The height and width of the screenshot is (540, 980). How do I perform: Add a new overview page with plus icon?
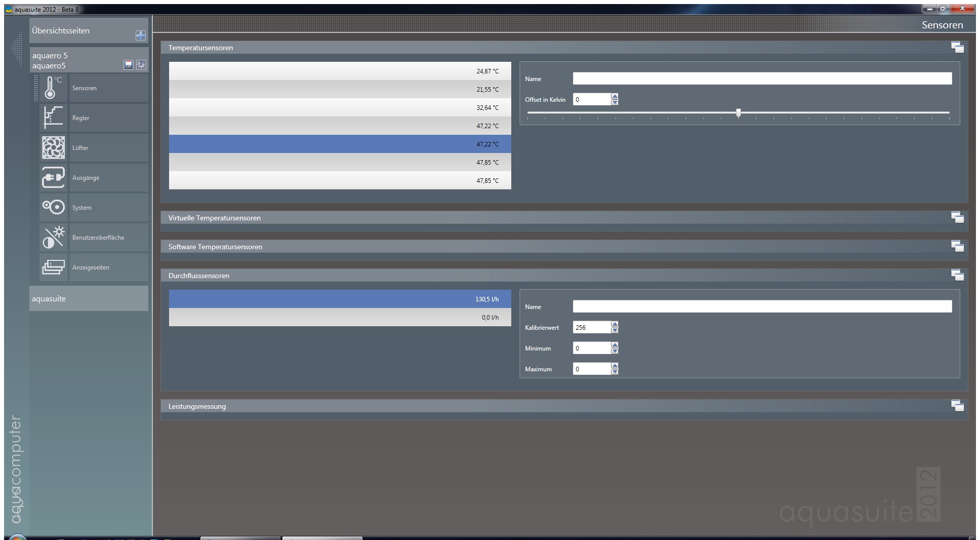click(141, 35)
